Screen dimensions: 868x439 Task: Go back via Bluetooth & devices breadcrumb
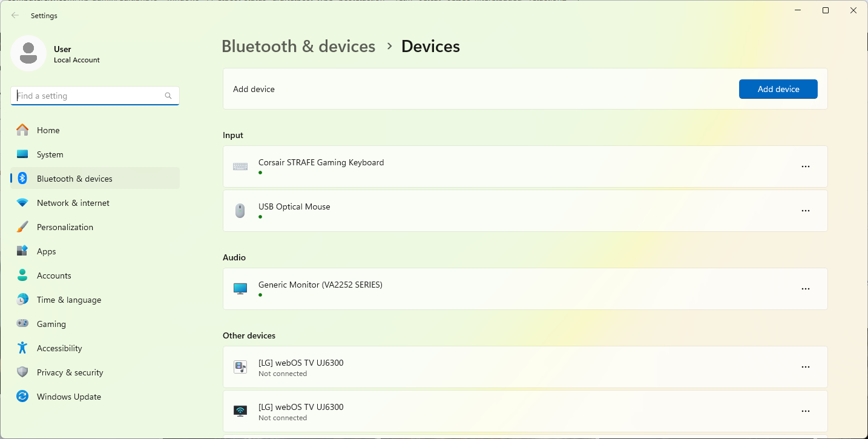coord(298,46)
